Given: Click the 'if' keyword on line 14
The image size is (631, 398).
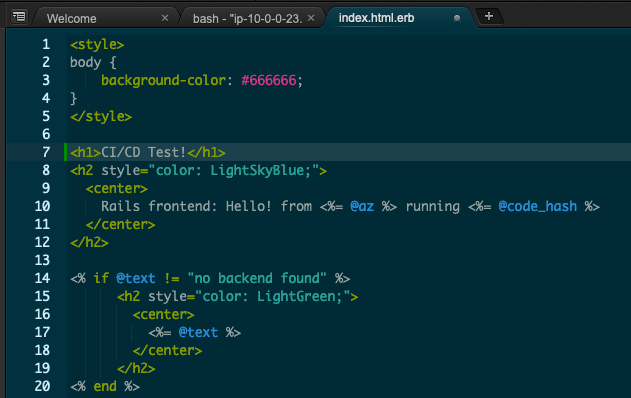Looking at the screenshot, I should 101,278.
